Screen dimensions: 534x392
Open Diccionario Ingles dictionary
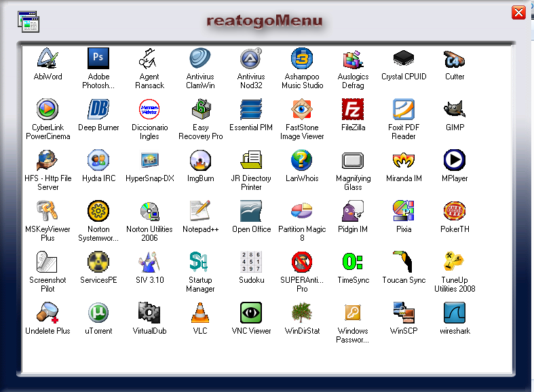click(x=149, y=109)
